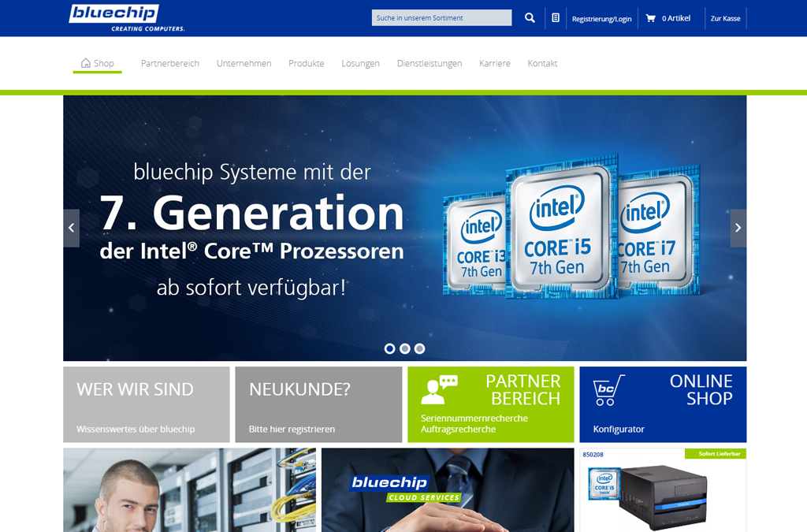Click the Registrierung/Login link
The height and width of the screenshot is (532, 807).
click(x=602, y=17)
